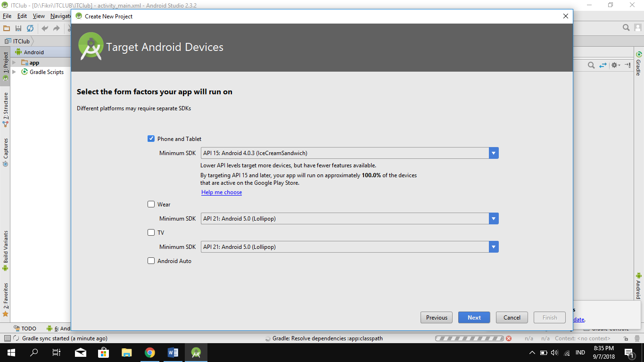
Task: Tick the Android Auto checkbox
Action: tap(151, 261)
